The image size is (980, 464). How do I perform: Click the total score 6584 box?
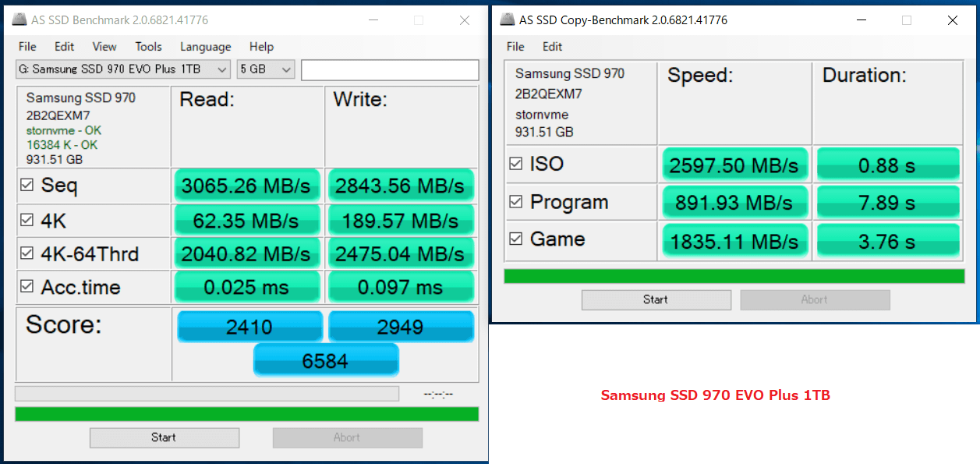click(x=326, y=361)
